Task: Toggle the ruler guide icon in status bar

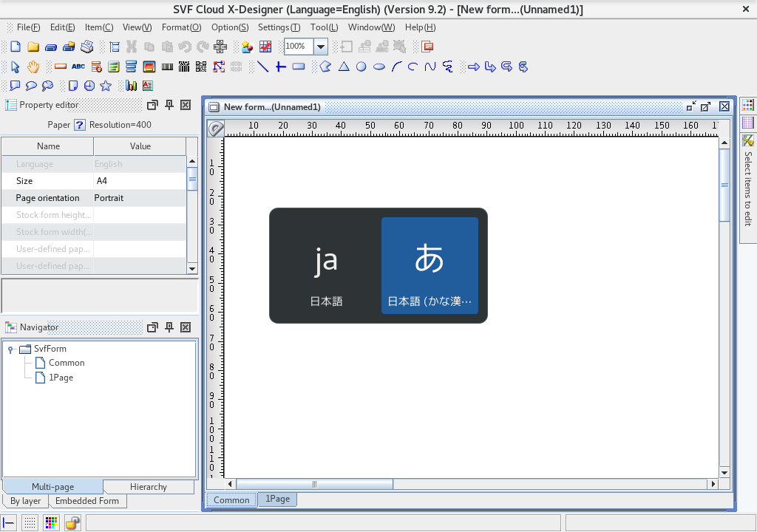Action: coord(9,522)
